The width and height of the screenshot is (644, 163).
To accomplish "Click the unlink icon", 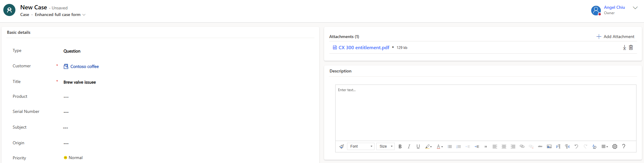I will coord(531,146).
